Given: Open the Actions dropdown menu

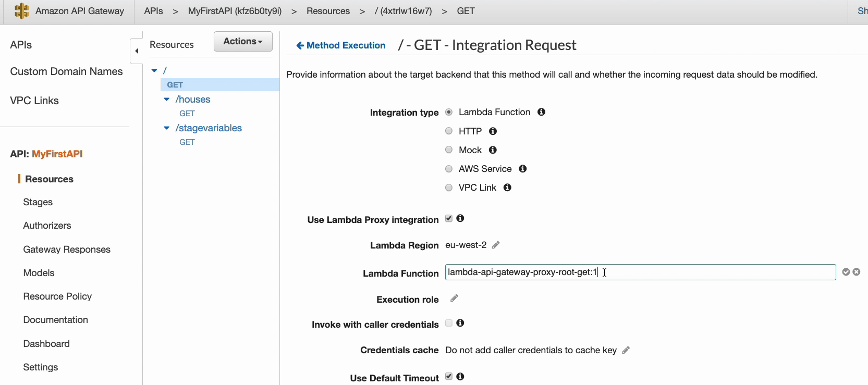Looking at the screenshot, I should click(243, 41).
